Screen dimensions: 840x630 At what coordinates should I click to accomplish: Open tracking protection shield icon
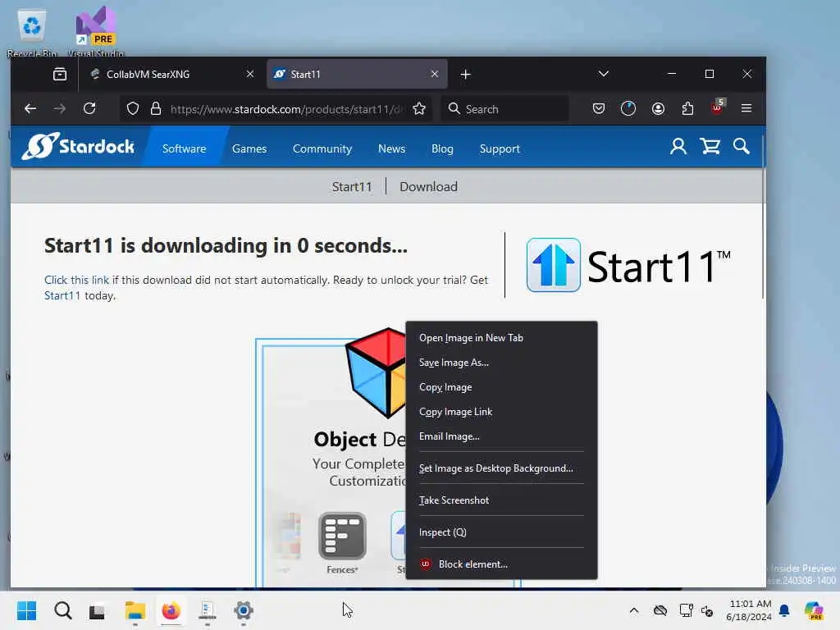133,109
